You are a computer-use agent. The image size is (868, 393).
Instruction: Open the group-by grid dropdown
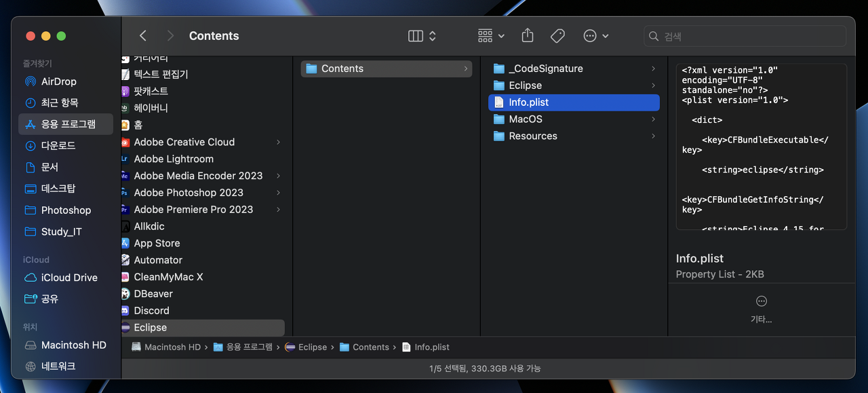[x=491, y=36]
